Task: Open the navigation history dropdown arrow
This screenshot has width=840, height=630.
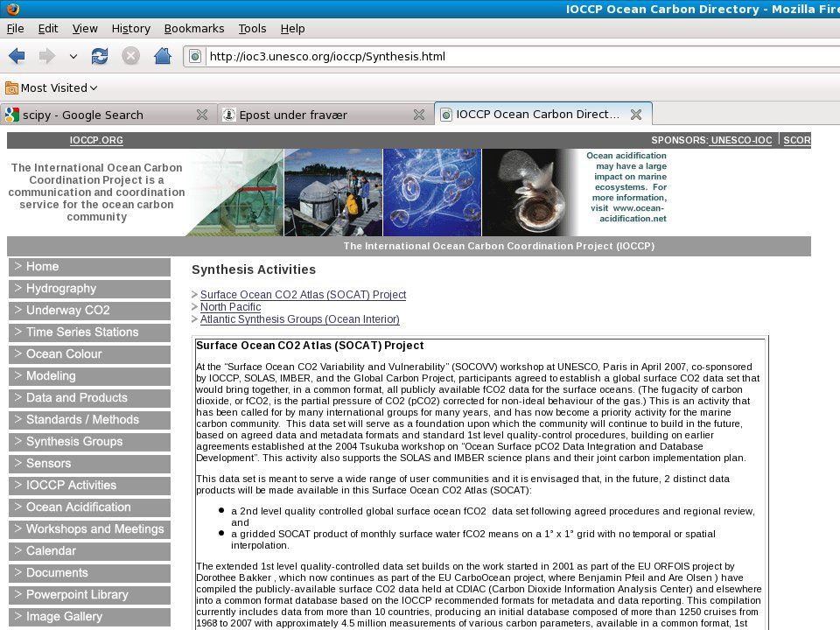Action: [x=73, y=56]
